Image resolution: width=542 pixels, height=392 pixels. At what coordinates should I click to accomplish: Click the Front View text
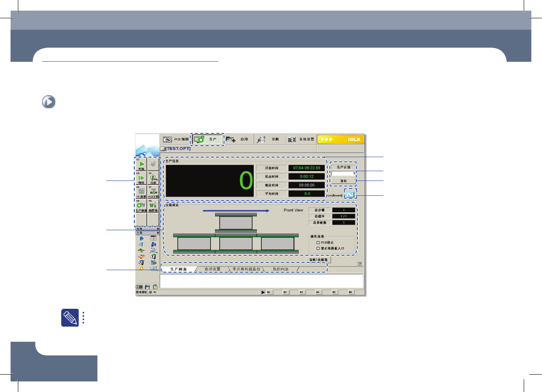point(293,210)
